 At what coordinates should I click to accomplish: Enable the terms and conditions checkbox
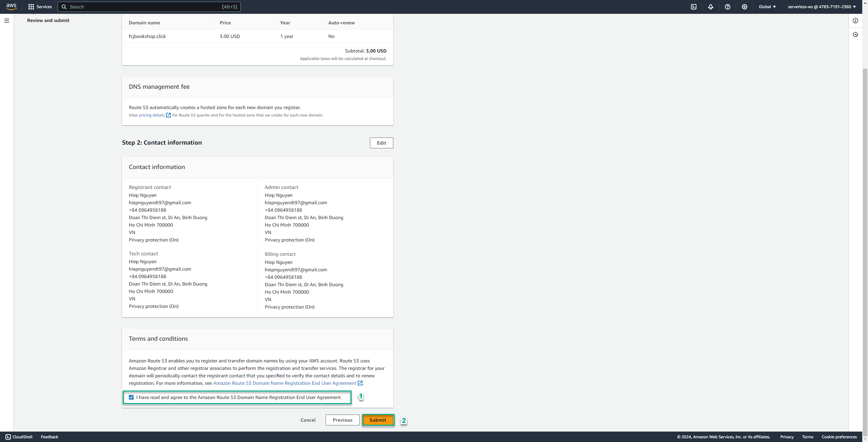click(131, 397)
